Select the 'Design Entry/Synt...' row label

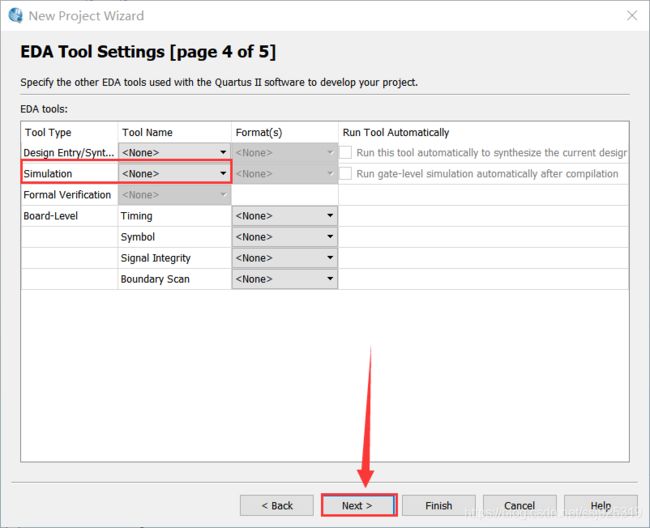[x=69, y=153]
